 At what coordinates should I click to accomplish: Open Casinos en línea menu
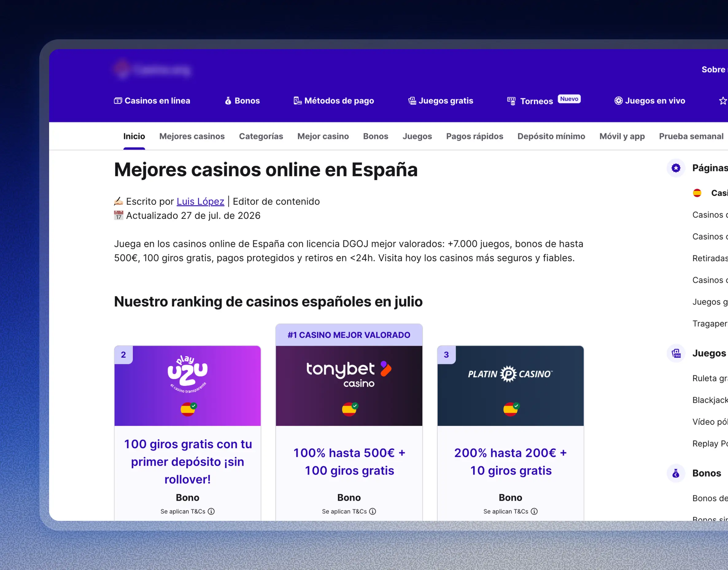[152, 101]
